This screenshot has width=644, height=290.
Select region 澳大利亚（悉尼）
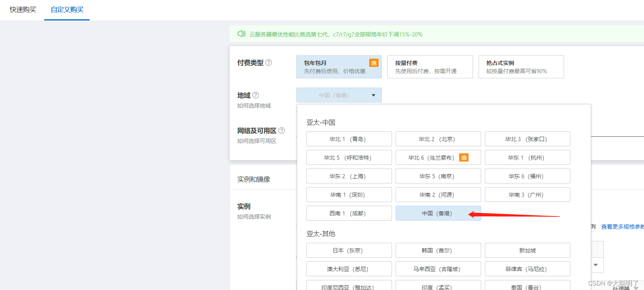pyautogui.click(x=349, y=269)
